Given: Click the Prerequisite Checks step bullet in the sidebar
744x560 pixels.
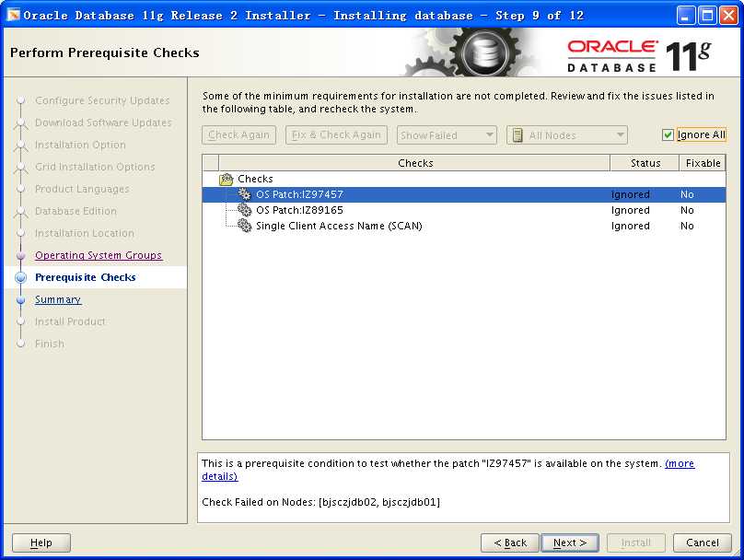Looking at the screenshot, I should click(20, 277).
